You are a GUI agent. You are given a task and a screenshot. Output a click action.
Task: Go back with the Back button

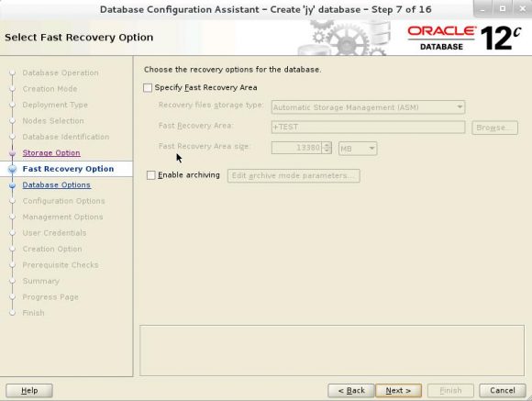tap(351, 391)
